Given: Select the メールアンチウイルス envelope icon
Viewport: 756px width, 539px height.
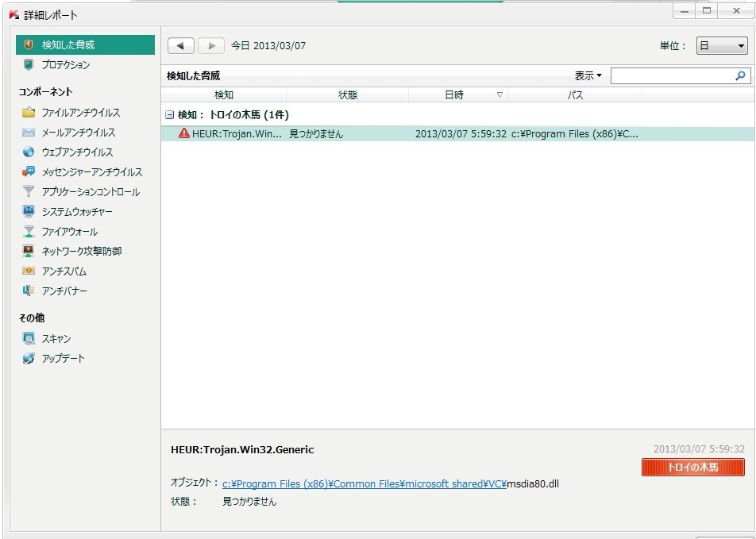Looking at the screenshot, I should (29, 133).
